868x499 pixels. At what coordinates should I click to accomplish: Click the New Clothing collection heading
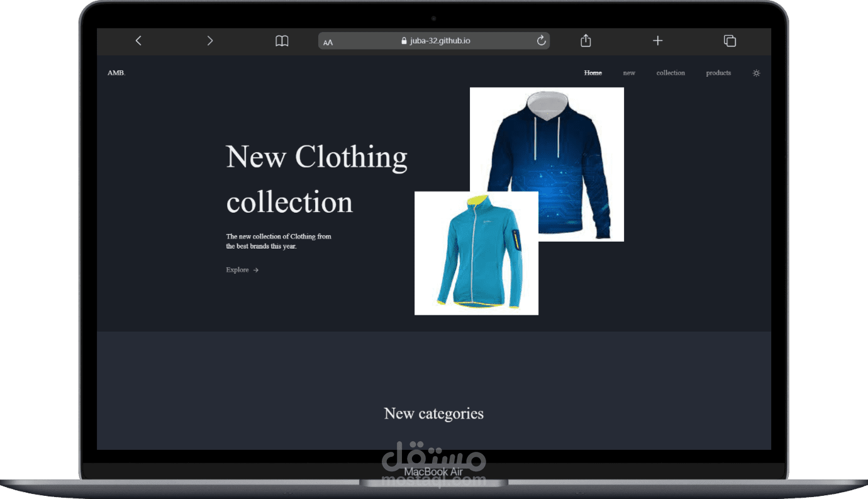click(x=317, y=179)
